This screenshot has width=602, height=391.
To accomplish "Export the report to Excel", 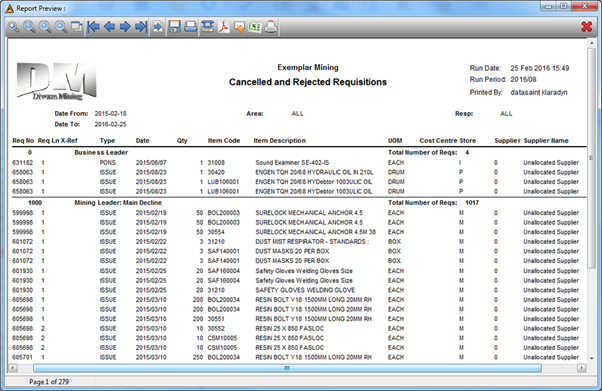I will pos(255,27).
